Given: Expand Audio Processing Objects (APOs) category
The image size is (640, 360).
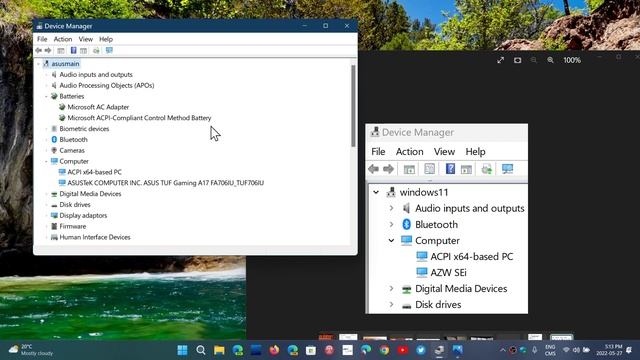Looking at the screenshot, I should [x=47, y=85].
